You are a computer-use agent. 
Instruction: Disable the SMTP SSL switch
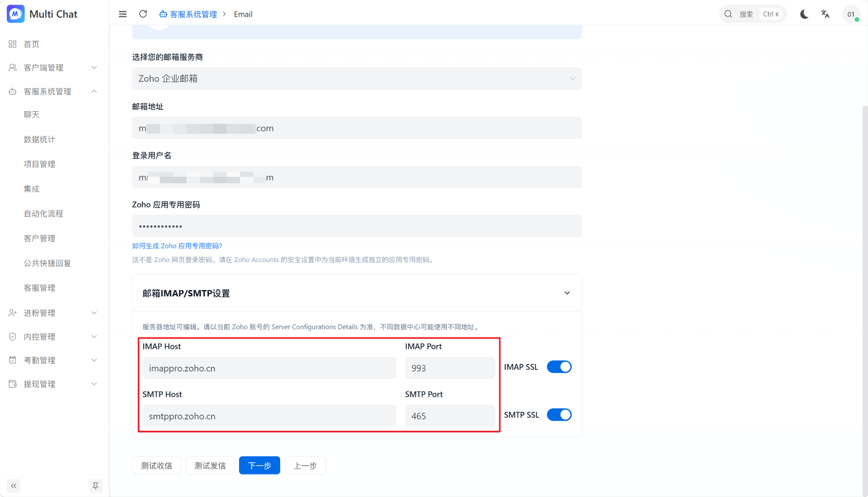point(559,415)
